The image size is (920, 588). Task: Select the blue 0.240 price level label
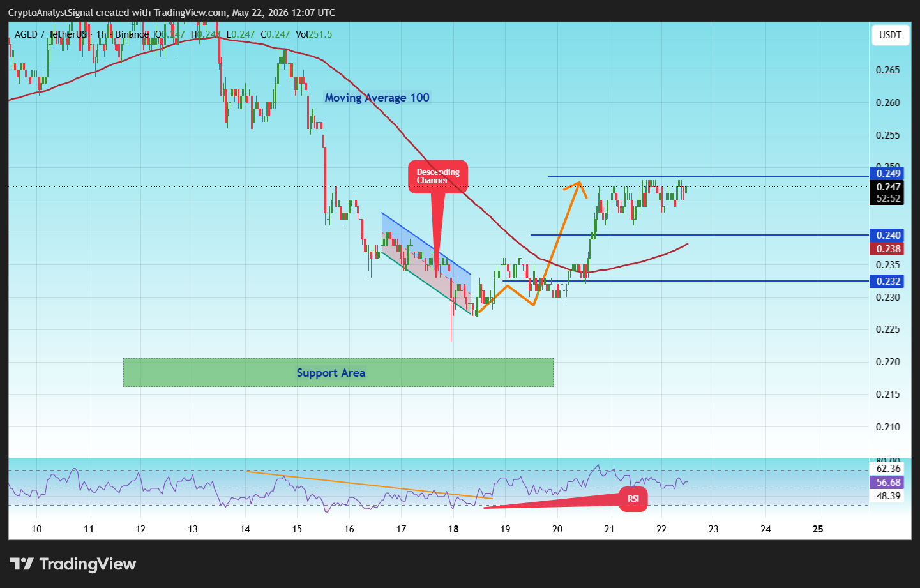pyautogui.click(x=888, y=236)
